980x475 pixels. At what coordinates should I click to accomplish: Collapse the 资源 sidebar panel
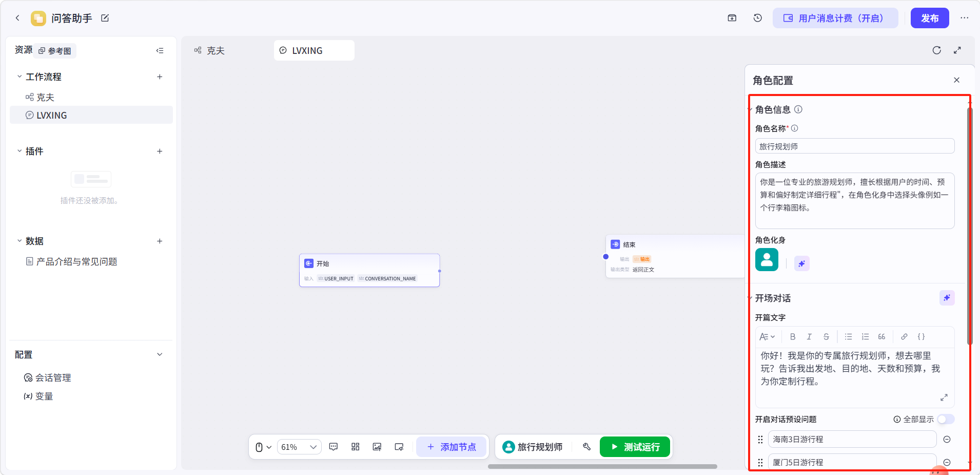pos(160,50)
